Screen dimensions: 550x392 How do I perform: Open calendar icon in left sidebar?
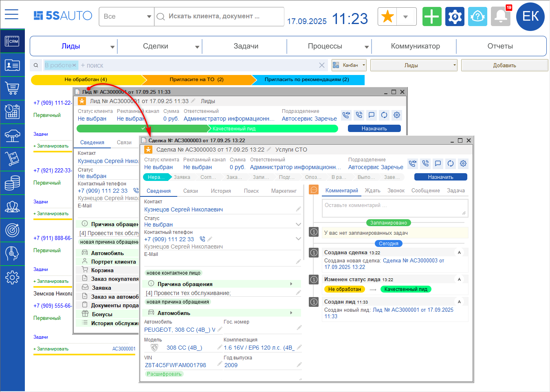click(x=12, y=111)
